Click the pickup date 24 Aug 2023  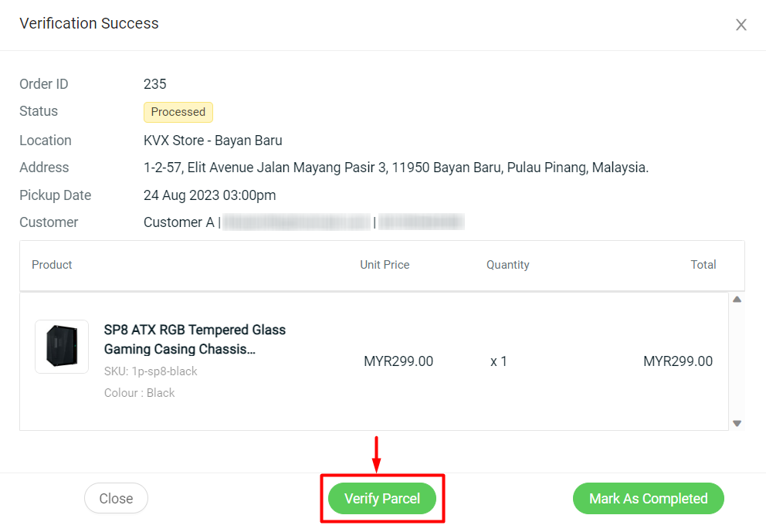(209, 195)
